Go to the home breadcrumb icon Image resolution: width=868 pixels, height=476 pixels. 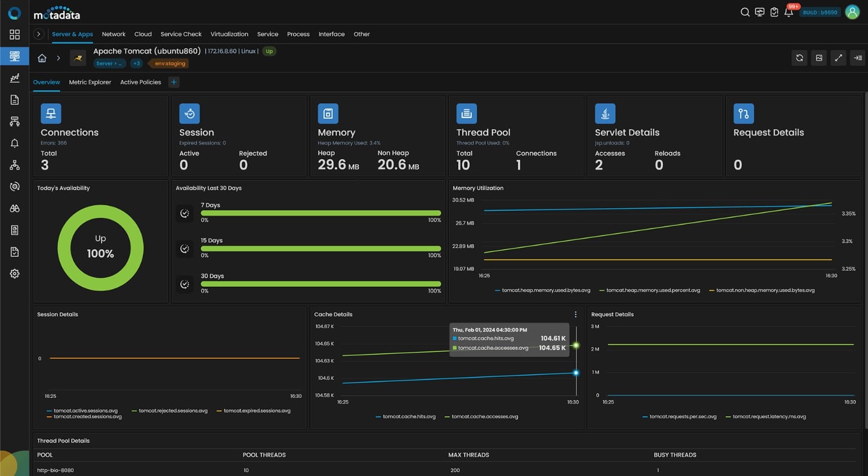tap(42, 58)
